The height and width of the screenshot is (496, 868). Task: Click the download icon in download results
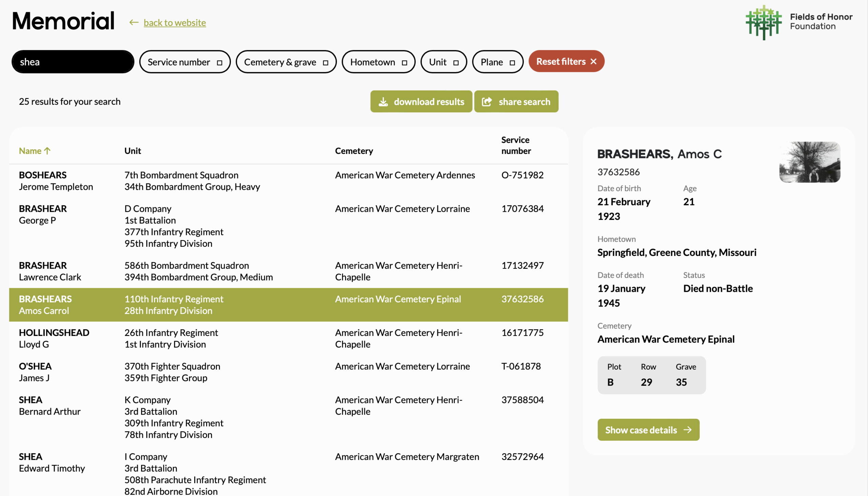point(383,102)
